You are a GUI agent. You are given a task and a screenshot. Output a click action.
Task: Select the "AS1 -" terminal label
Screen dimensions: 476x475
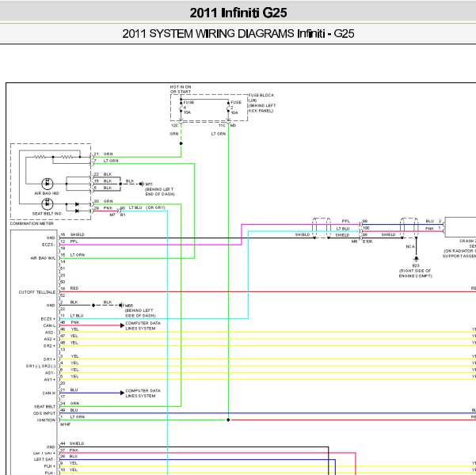(50, 373)
